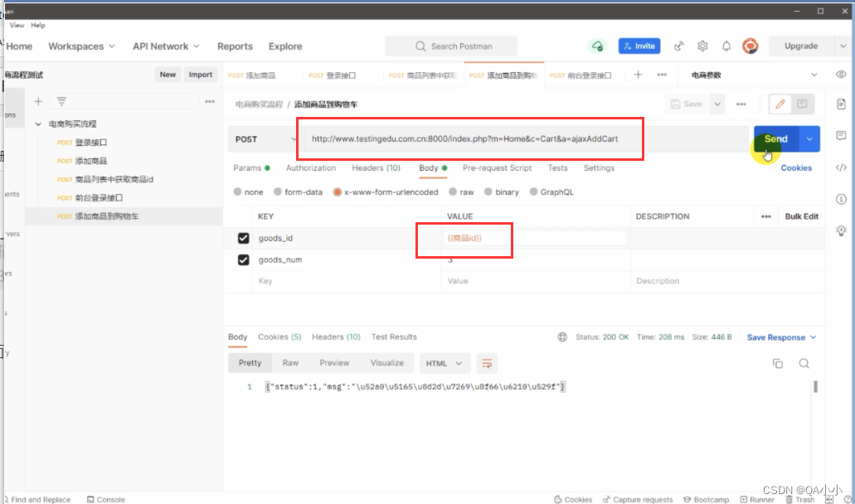Image resolution: width=855 pixels, height=504 pixels.
Task: Switch to the Authorization tab
Action: (x=311, y=167)
